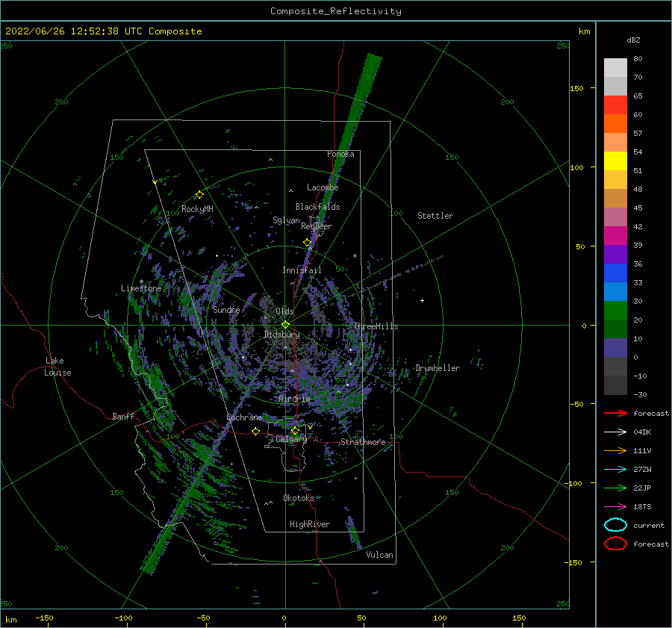
Task: Click the yellow diamond marker above Calgary
Action: [295, 430]
